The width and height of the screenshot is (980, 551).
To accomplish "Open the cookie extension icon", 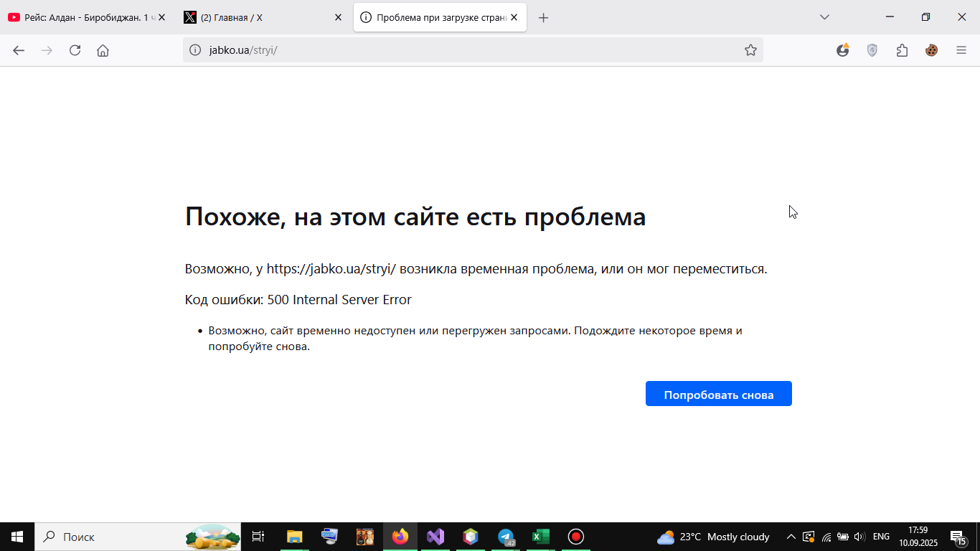I will click(931, 50).
